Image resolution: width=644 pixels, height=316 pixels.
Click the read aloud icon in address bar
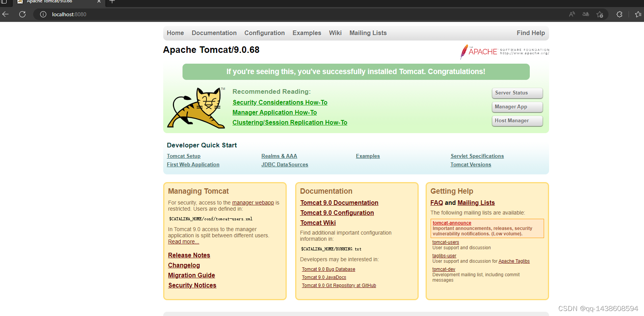[x=572, y=14]
